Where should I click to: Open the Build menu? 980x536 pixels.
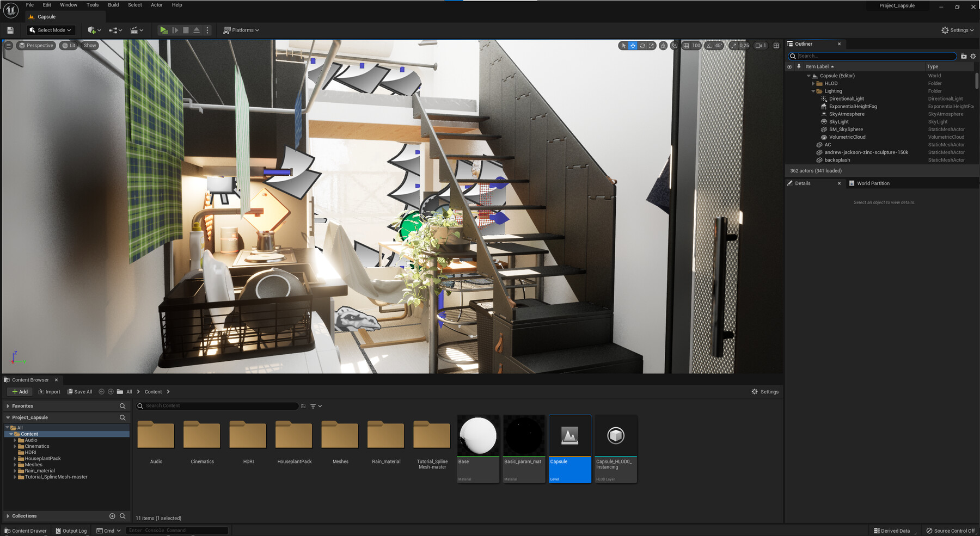113,5
